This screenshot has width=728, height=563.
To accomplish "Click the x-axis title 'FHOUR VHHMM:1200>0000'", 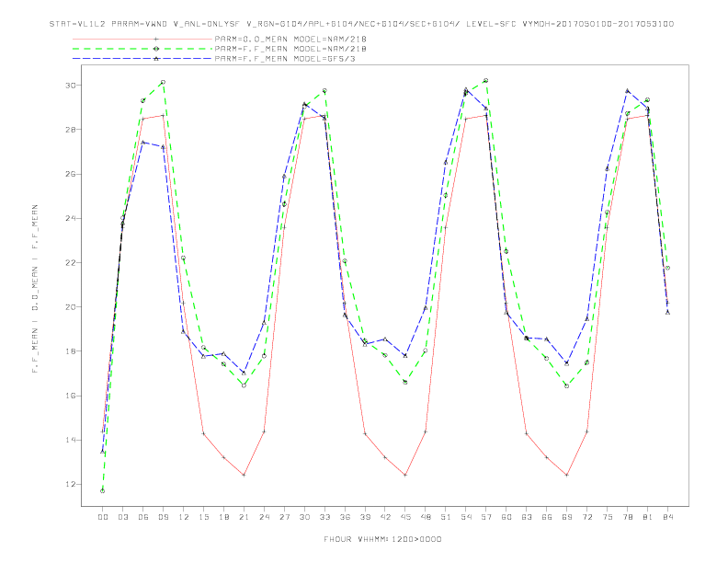I will [x=382, y=539].
